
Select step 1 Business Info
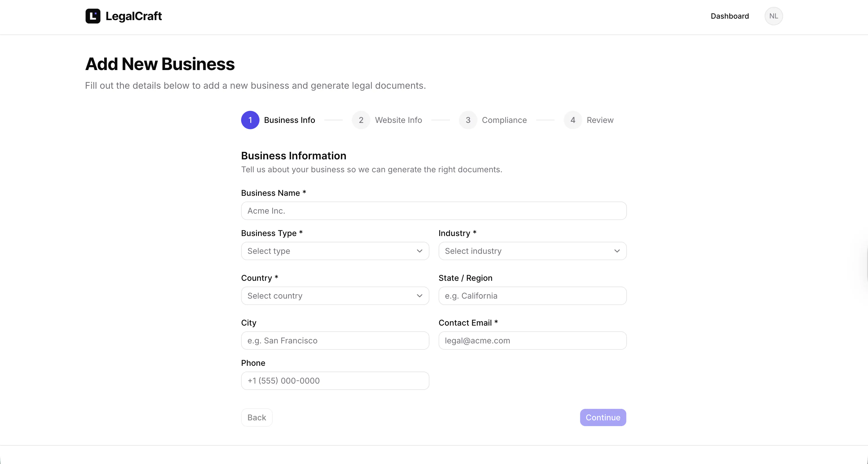[x=278, y=120]
